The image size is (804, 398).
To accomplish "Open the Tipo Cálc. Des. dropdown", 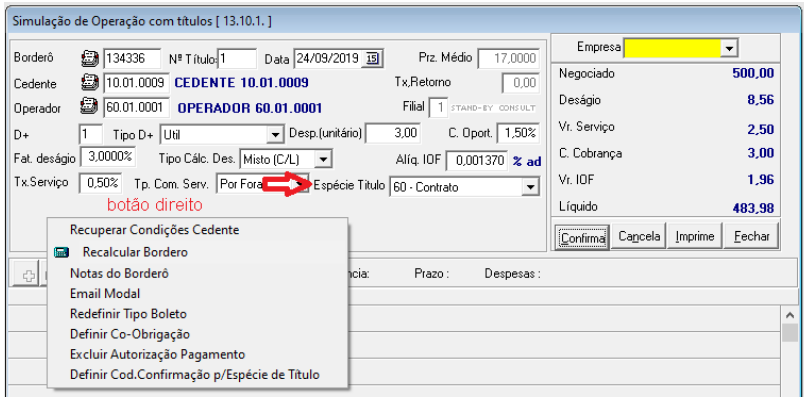I will 323,160.
